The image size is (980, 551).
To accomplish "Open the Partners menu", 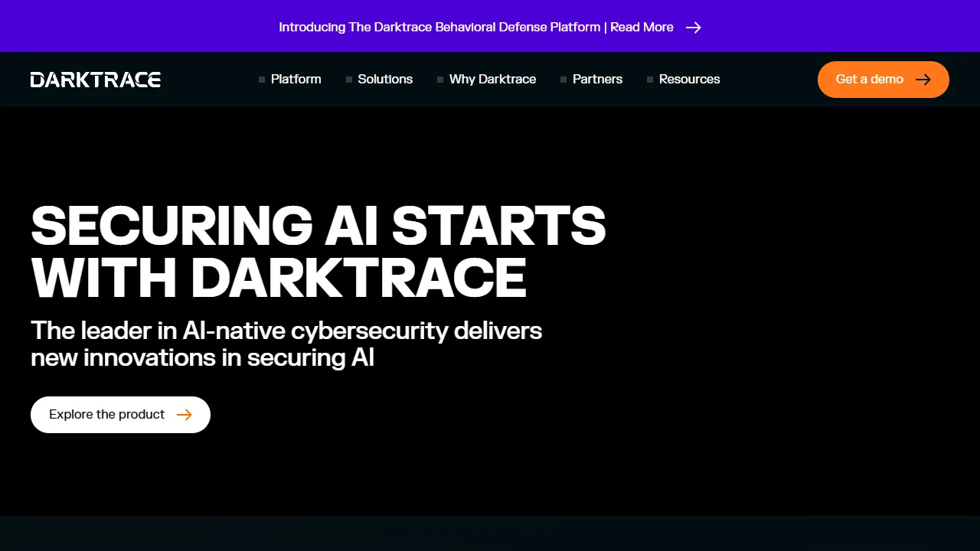I will pos(592,80).
